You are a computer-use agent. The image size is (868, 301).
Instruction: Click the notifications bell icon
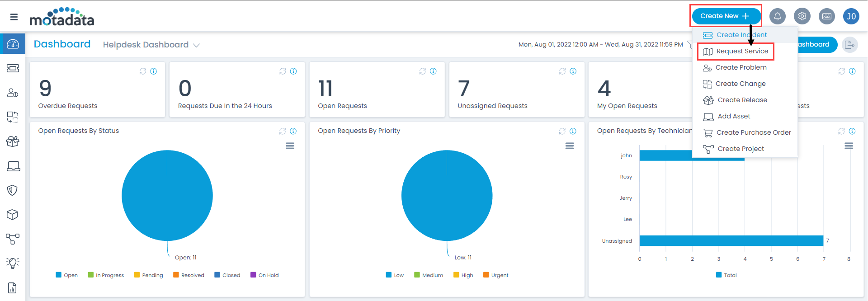777,16
